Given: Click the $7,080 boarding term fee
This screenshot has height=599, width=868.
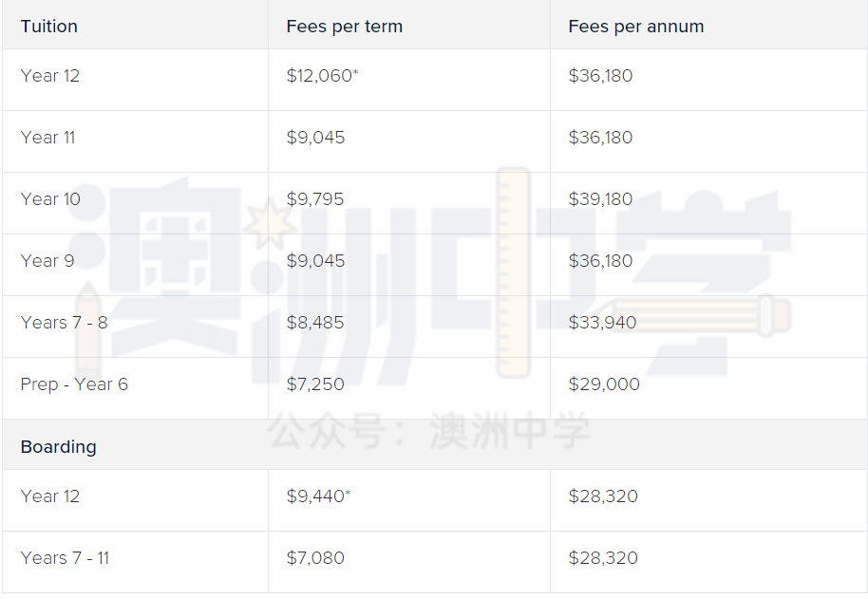Looking at the screenshot, I should coord(315,558).
